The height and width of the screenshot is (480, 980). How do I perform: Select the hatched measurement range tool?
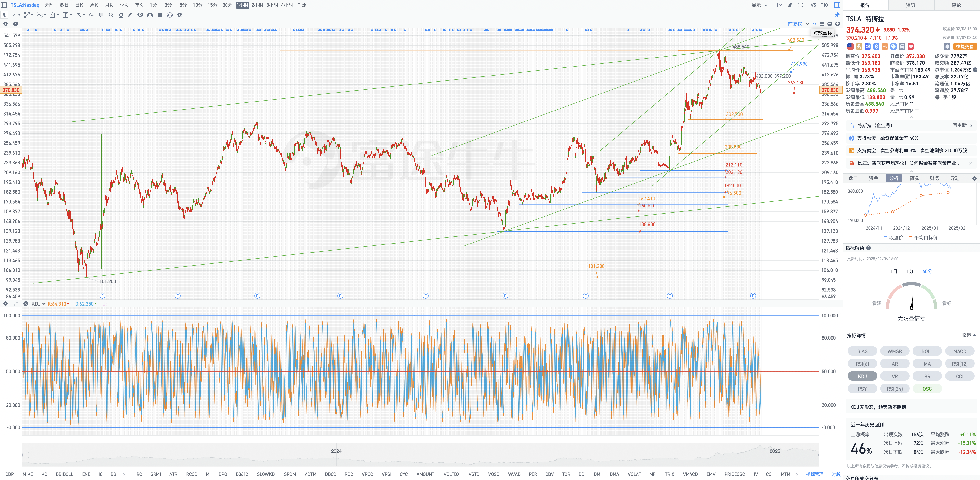pyautogui.click(x=52, y=15)
